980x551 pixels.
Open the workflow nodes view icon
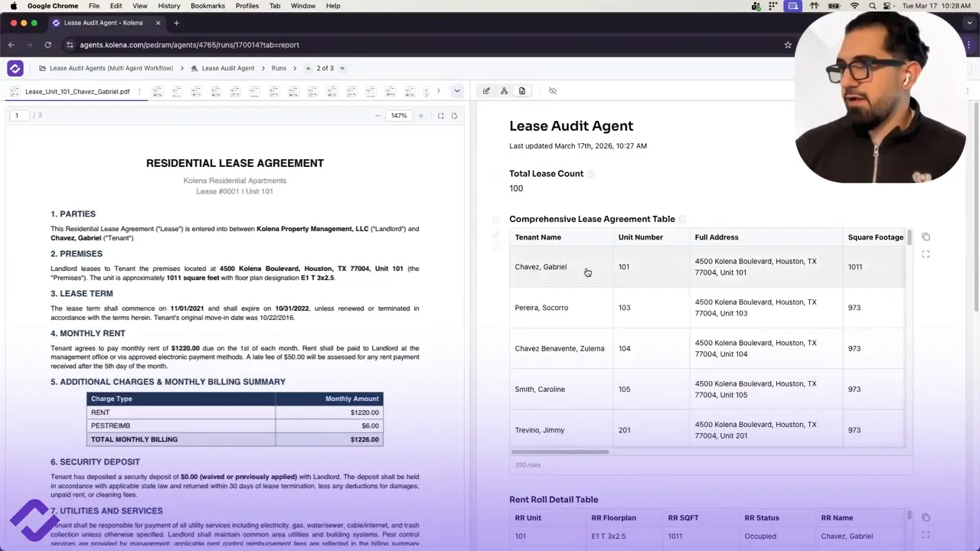coord(504,91)
